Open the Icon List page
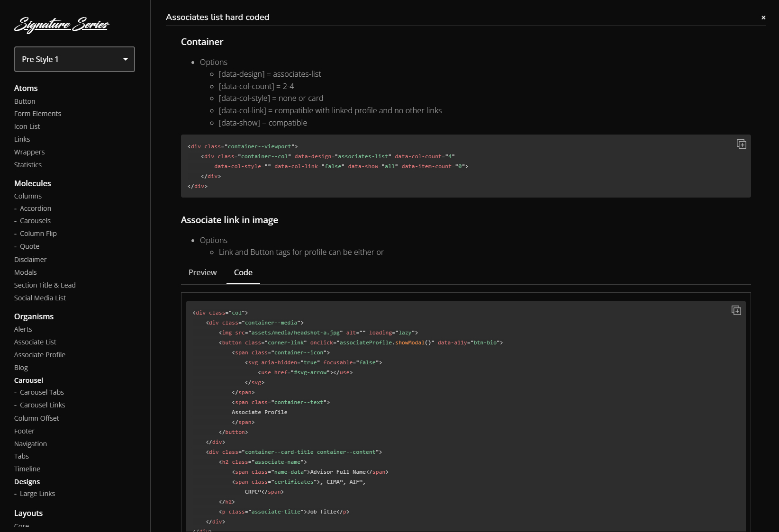Viewport: 779px width, 532px height. (x=27, y=126)
